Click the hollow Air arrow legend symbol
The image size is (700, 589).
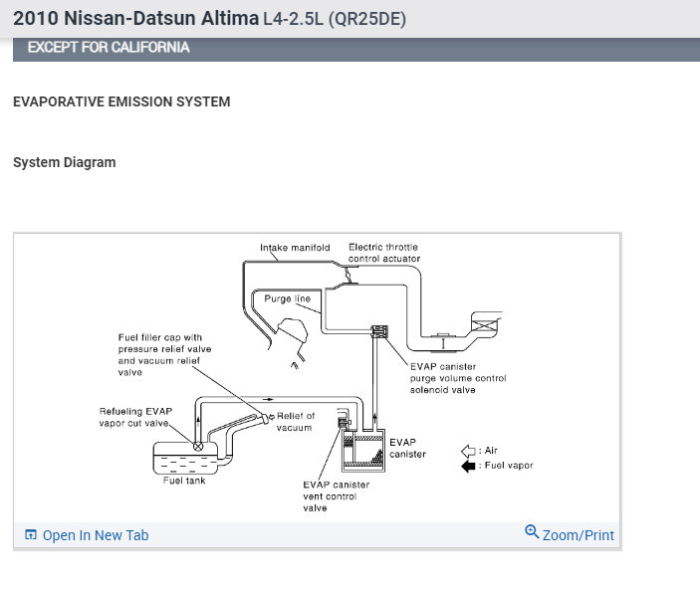click(x=468, y=451)
